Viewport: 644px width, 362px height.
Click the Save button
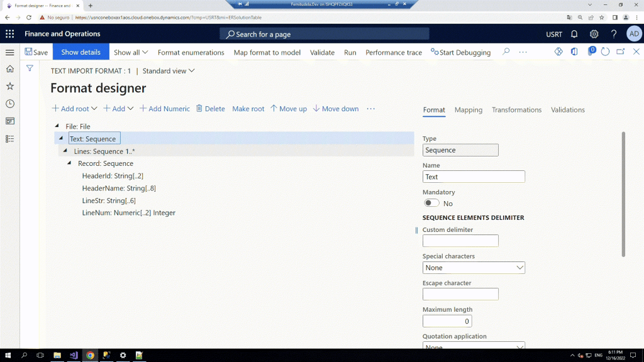pyautogui.click(x=36, y=53)
